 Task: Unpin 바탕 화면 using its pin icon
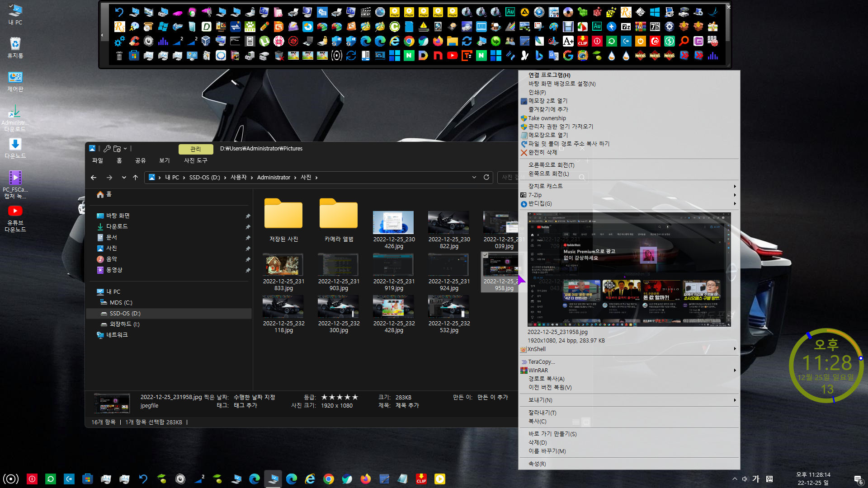click(248, 216)
